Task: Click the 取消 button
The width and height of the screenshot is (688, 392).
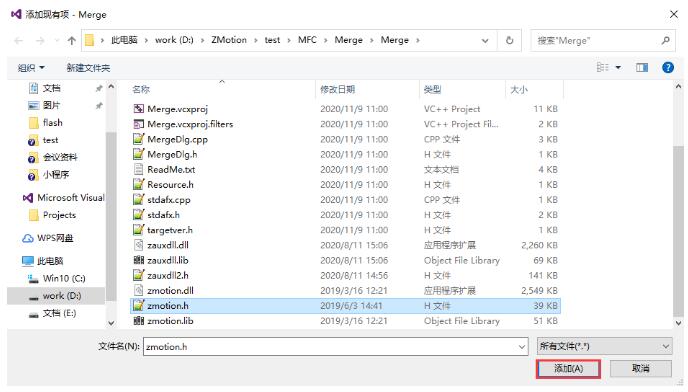Action: click(641, 368)
